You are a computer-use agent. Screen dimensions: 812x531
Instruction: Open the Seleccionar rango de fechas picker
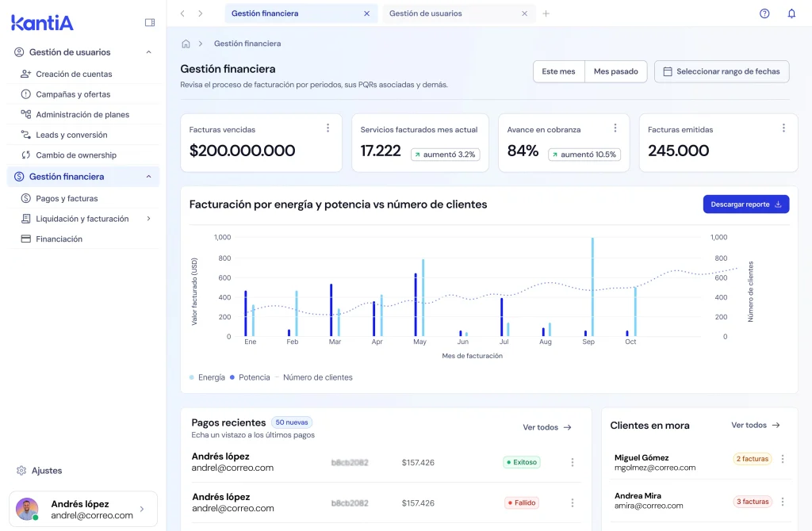coord(722,71)
